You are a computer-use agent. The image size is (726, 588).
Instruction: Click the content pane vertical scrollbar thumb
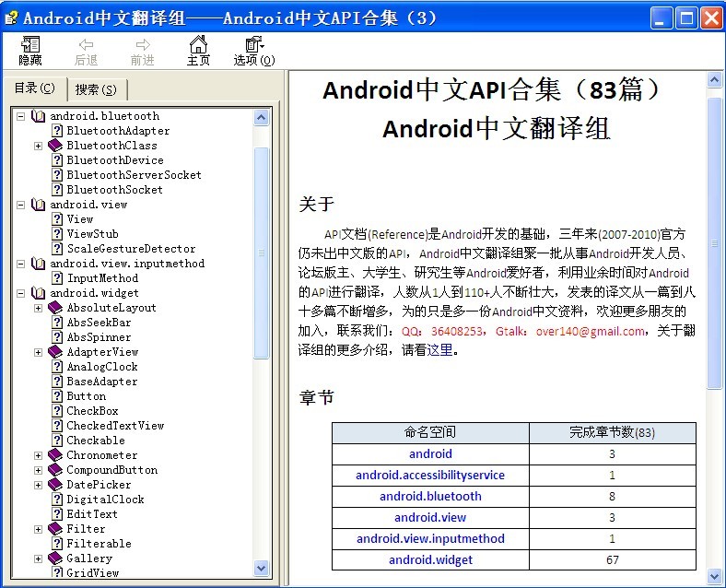point(714,243)
